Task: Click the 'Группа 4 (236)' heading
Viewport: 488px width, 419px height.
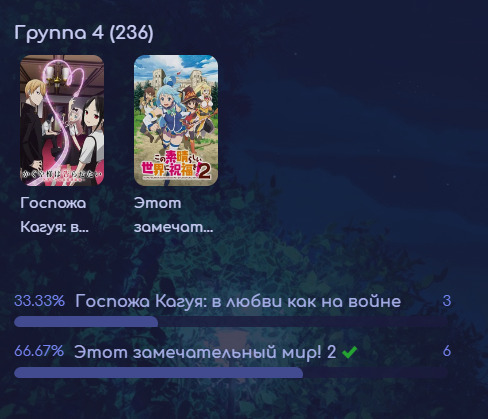Action: point(84,33)
